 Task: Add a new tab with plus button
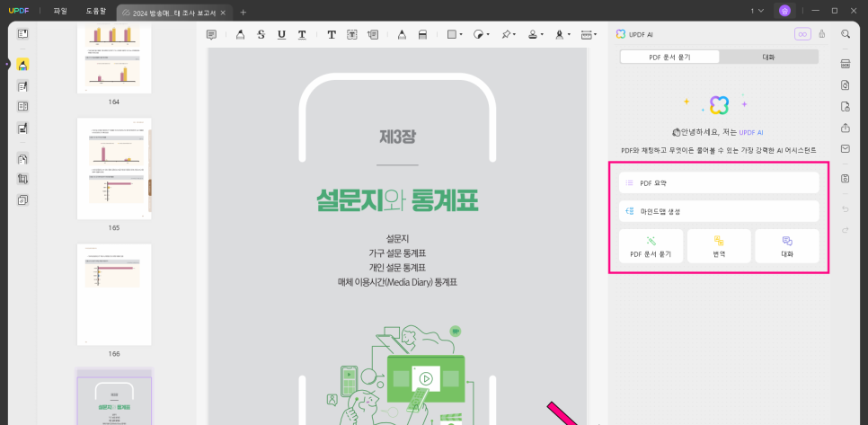tap(243, 13)
